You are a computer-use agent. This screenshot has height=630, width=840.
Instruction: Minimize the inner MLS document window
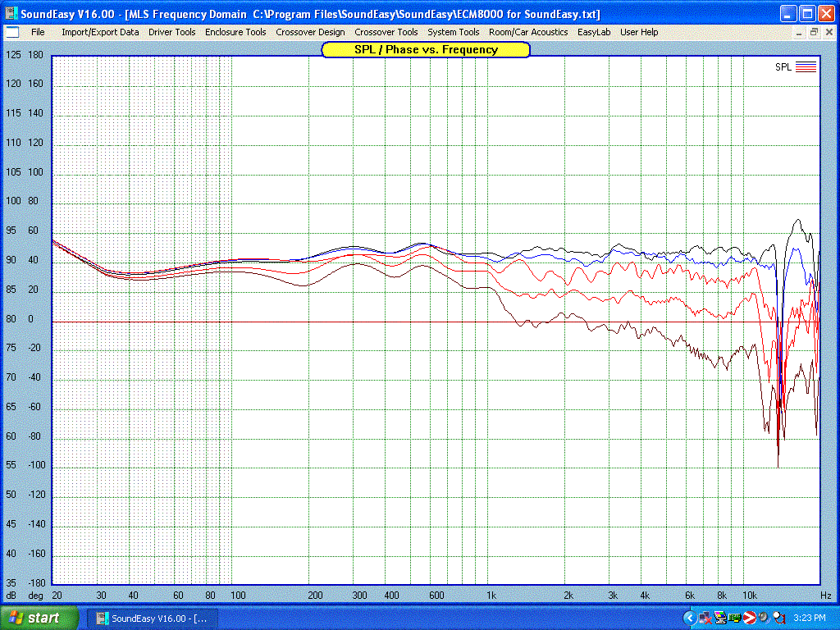pos(799,33)
